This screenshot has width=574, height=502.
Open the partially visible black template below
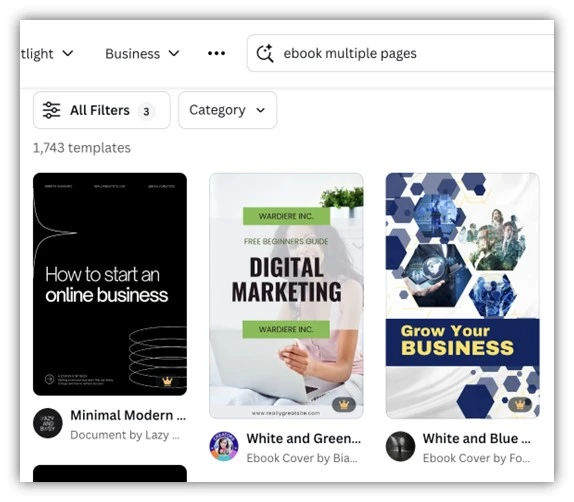(x=110, y=473)
